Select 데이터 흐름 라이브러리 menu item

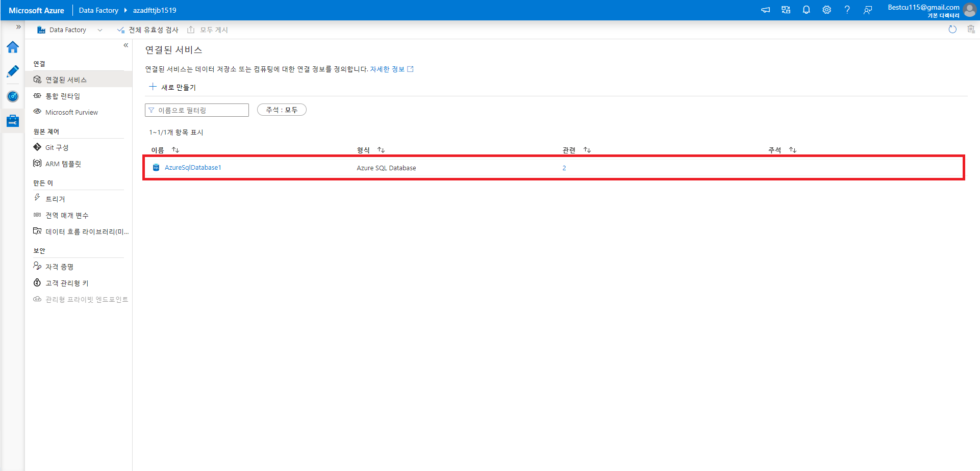pos(79,231)
